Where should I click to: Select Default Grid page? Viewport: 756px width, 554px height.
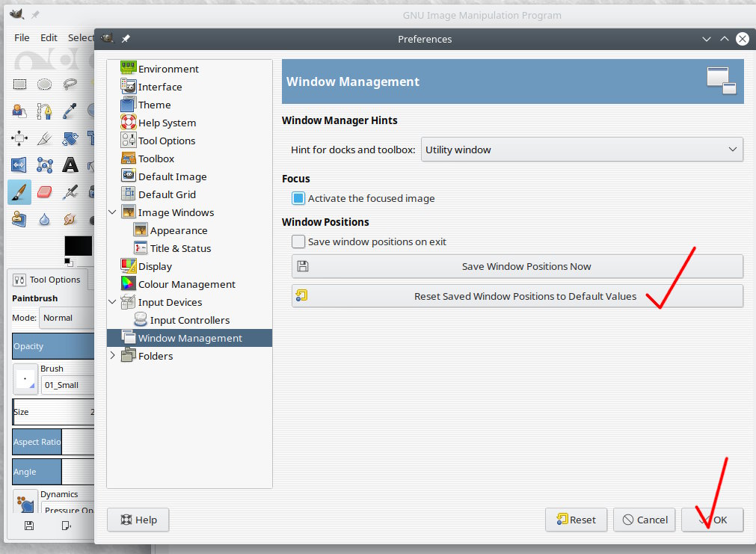point(167,194)
